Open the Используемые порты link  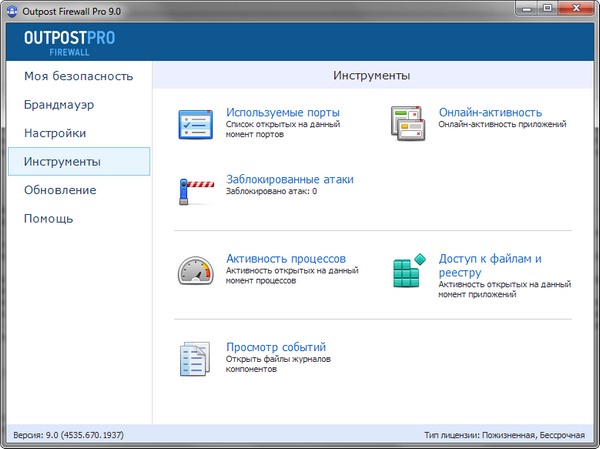[x=283, y=112]
